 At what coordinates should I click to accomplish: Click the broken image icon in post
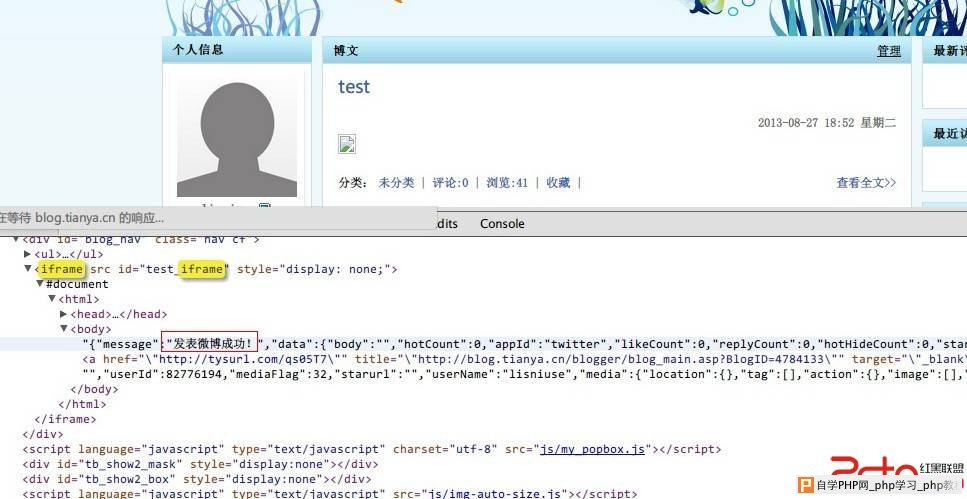click(x=347, y=144)
